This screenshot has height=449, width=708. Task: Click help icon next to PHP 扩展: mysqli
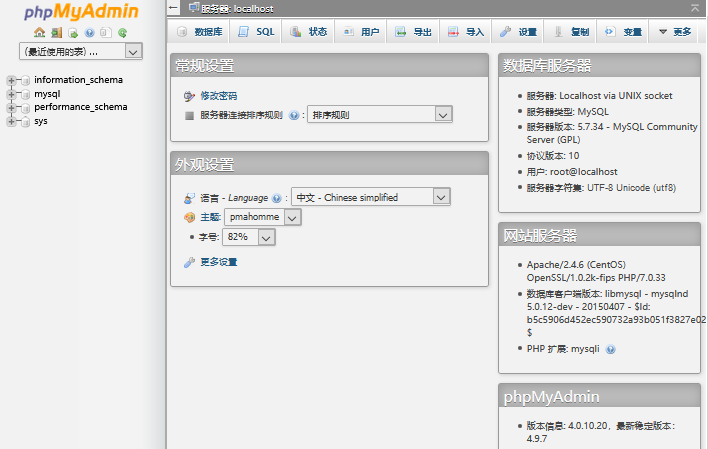tap(610, 349)
